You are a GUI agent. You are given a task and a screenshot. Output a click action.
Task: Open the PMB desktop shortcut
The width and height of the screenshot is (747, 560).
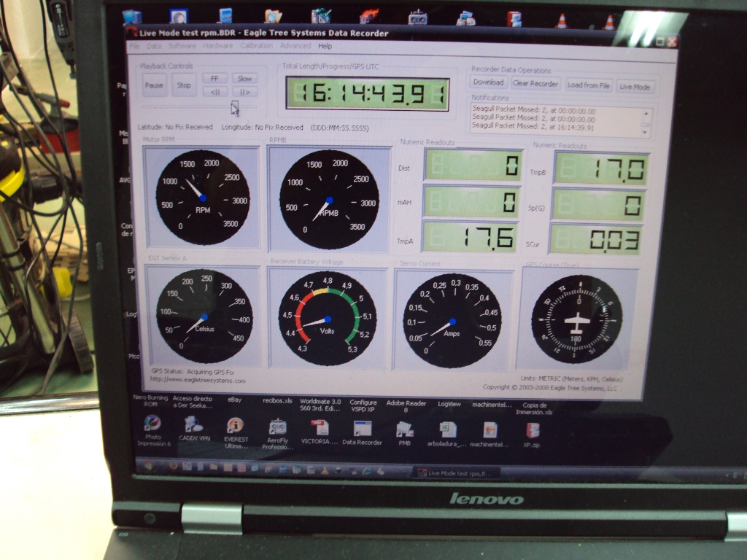[x=404, y=430]
